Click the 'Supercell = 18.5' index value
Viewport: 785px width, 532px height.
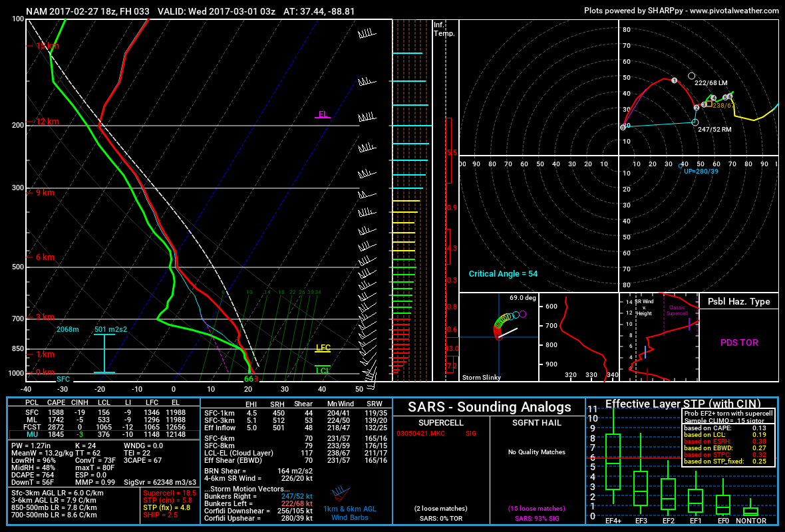(x=170, y=493)
